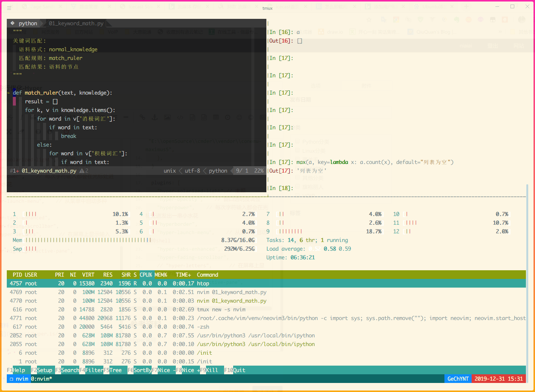Place cursor on 'result = []' line

41,101
